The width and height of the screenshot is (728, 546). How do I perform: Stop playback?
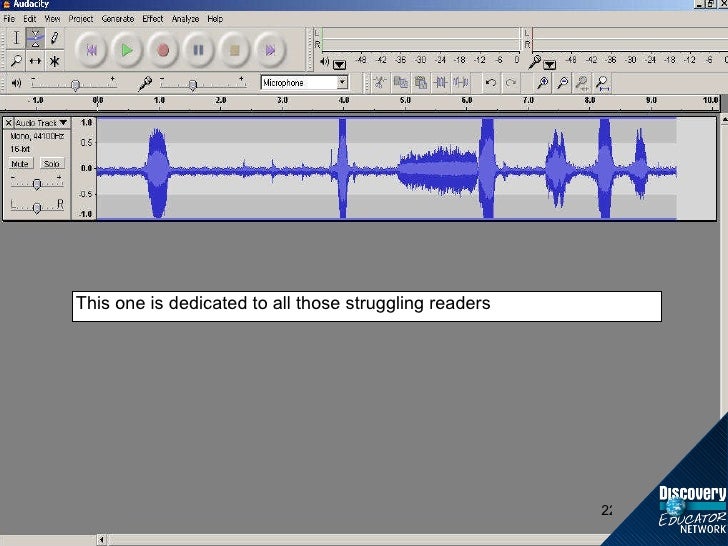(x=234, y=50)
